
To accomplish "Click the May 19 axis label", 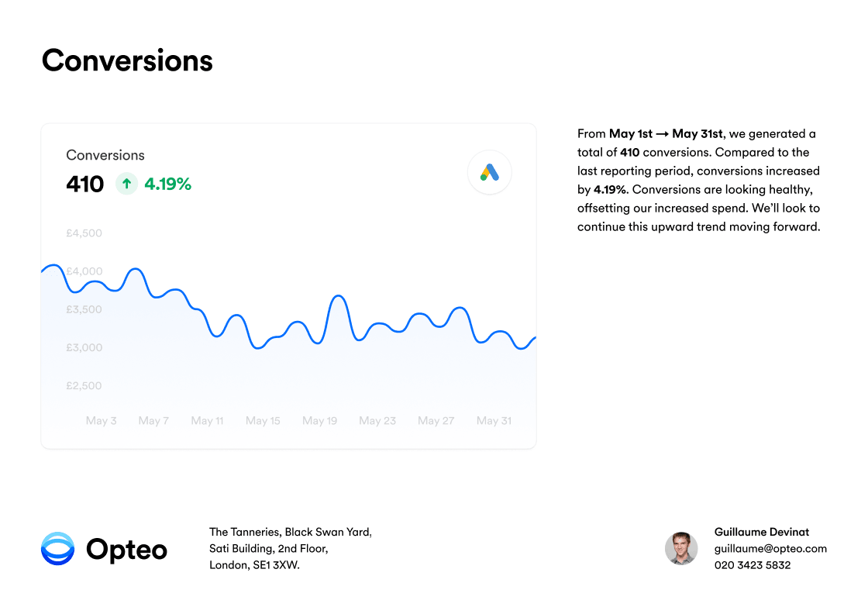I will 319,421.
